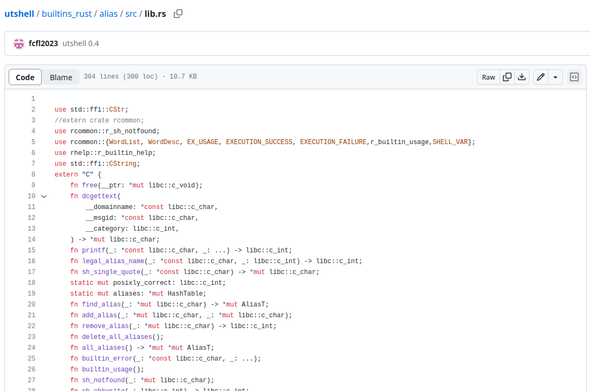590x391 pixels.
Task: Click the add_alias function name
Action: (99, 315)
